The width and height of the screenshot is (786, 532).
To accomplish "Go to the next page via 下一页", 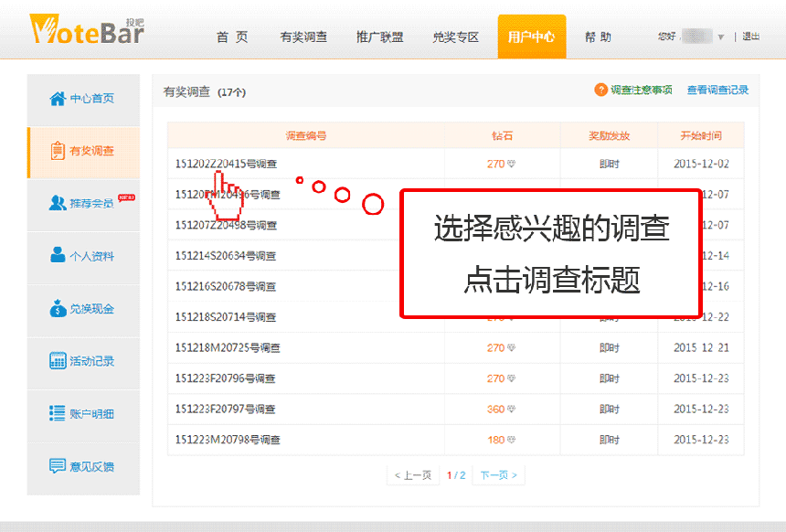I will pos(497,474).
